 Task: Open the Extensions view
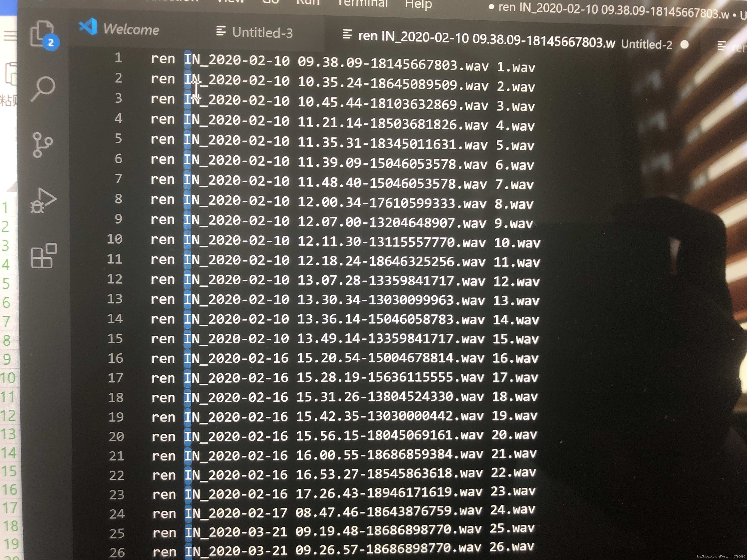click(x=44, y=256)
